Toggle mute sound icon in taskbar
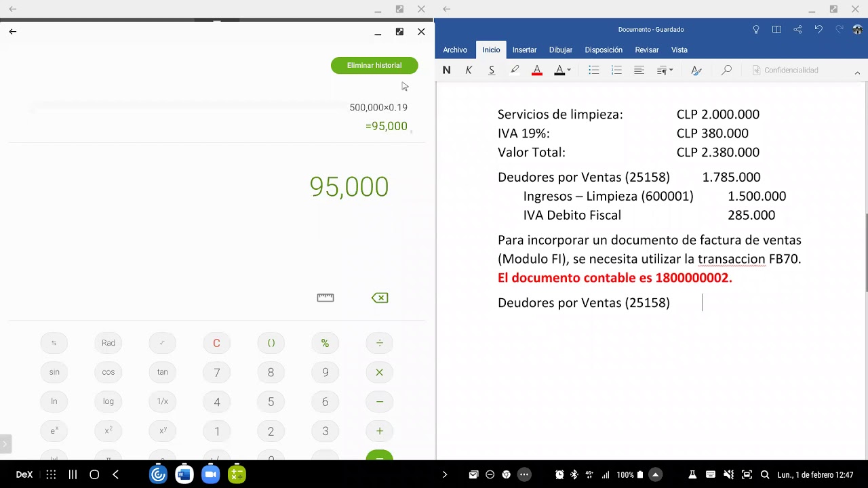The width and height of the screenshot is (868, 488). pos(728,474)
